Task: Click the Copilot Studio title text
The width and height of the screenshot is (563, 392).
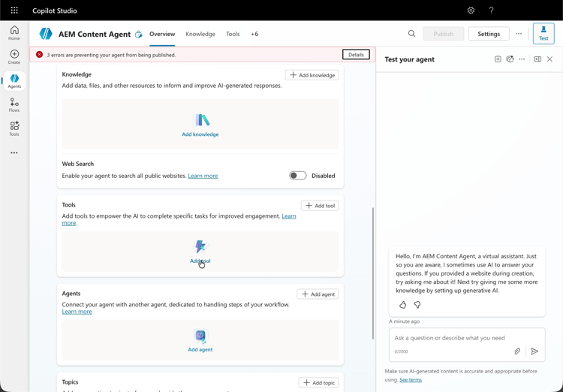Action: (55, 11)
